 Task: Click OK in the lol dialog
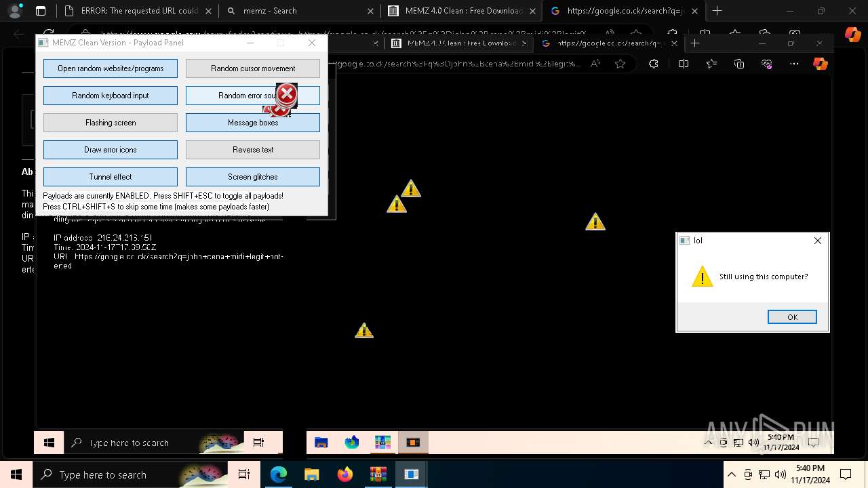792,317
